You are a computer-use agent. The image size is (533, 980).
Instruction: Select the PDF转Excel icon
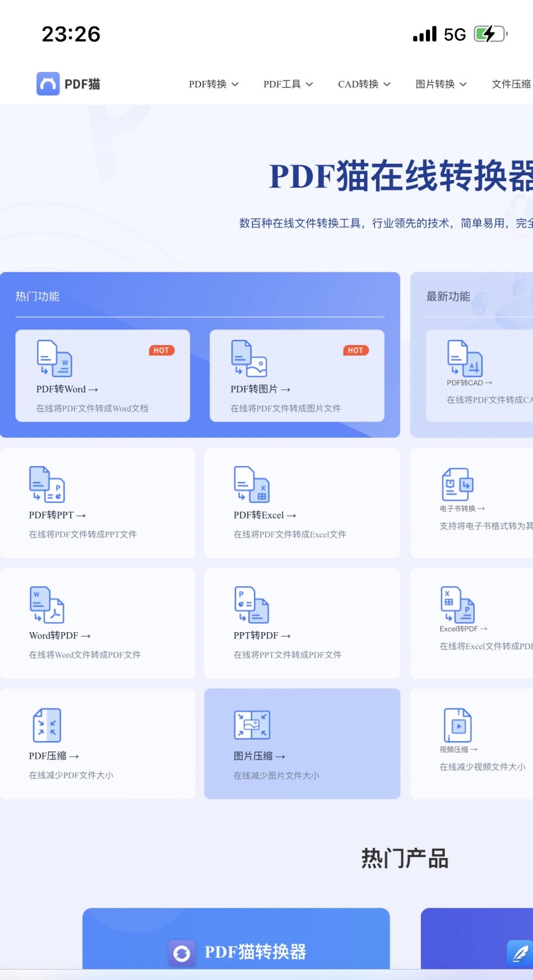(252, 484)
